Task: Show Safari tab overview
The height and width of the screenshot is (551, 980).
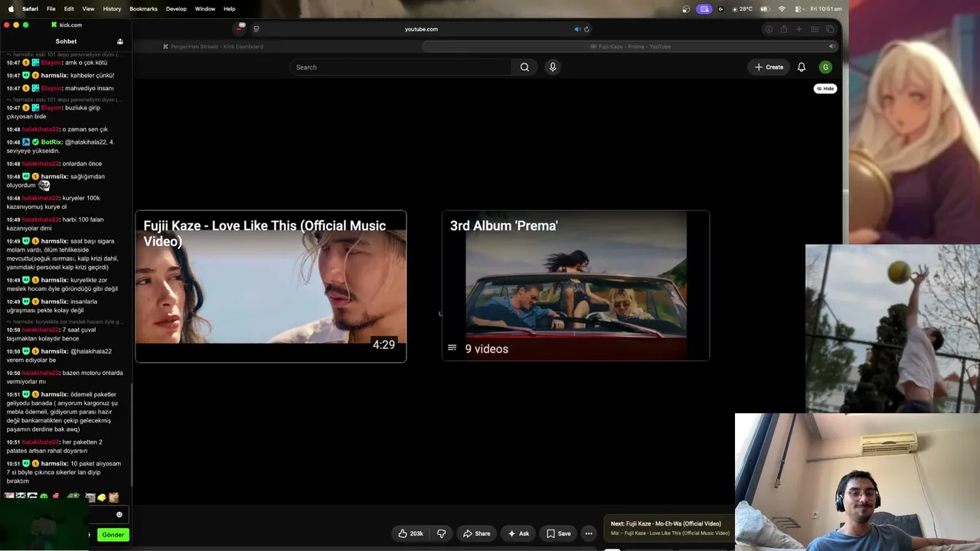Action: pos(830,29)
